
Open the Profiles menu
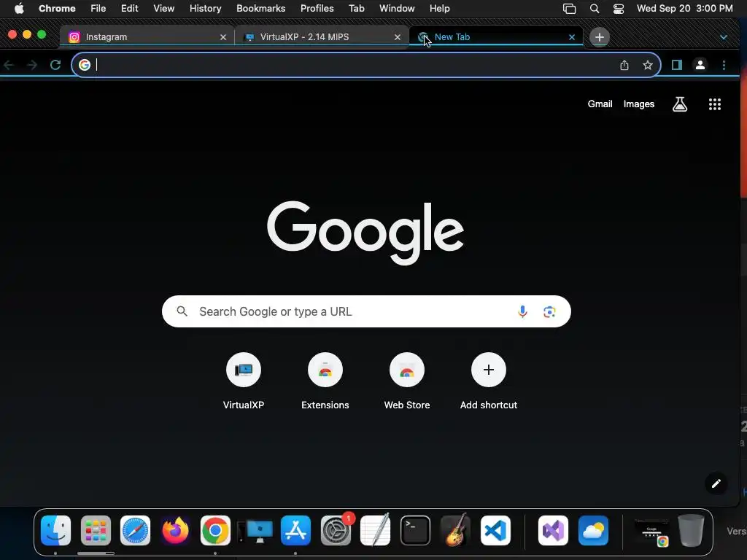pyautogui.click(x=317, y=9)
